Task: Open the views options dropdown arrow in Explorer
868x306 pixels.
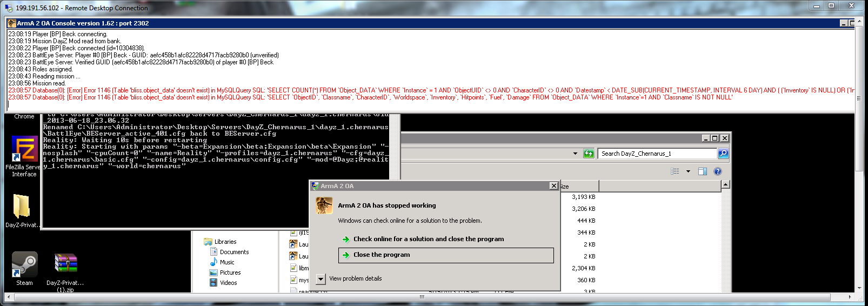Action: point(688,171)
